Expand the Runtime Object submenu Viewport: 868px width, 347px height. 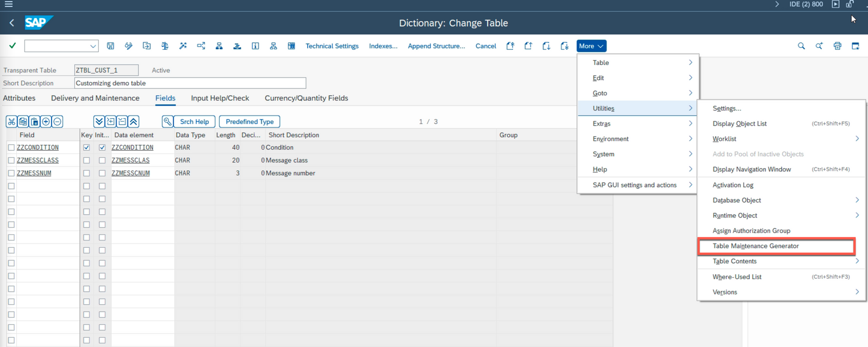(x=781, y=215)
